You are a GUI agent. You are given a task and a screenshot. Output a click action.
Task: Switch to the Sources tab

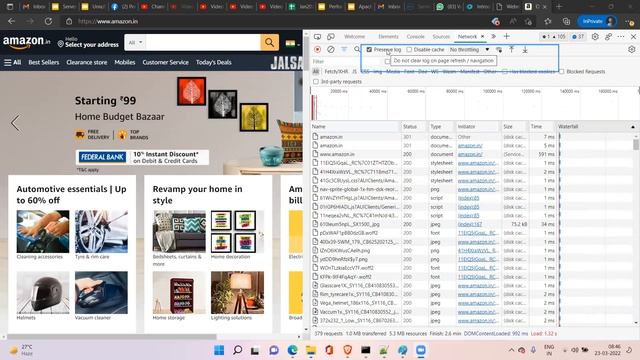click(x=441, y=36)
